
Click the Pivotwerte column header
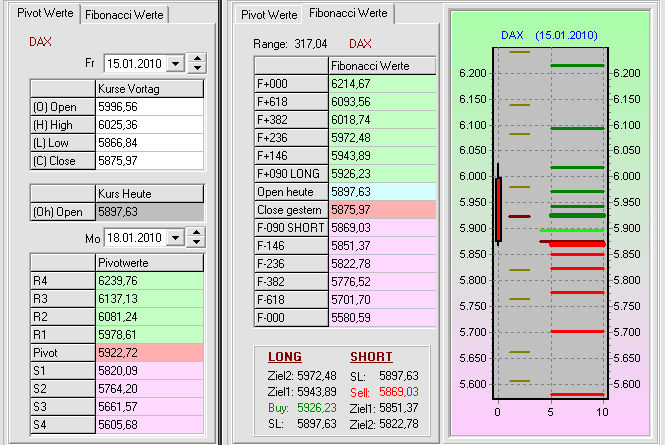point(149,263)
